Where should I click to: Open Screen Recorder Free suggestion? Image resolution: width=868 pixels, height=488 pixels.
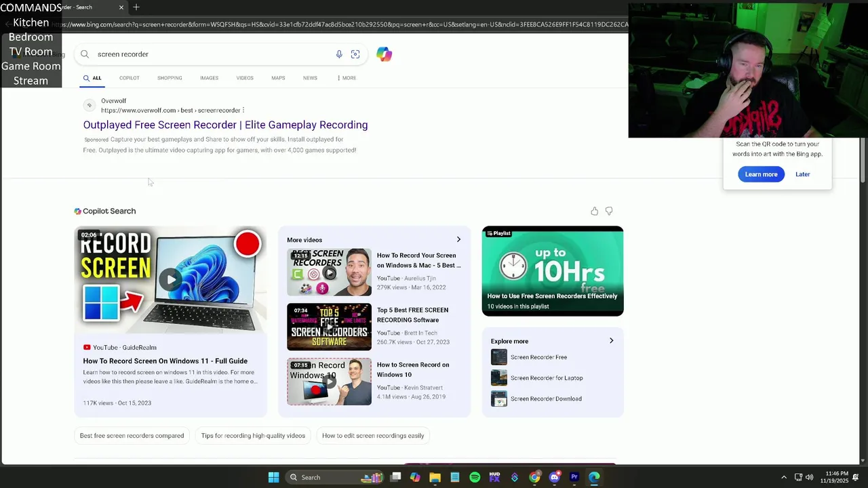[x=538, y=357]
